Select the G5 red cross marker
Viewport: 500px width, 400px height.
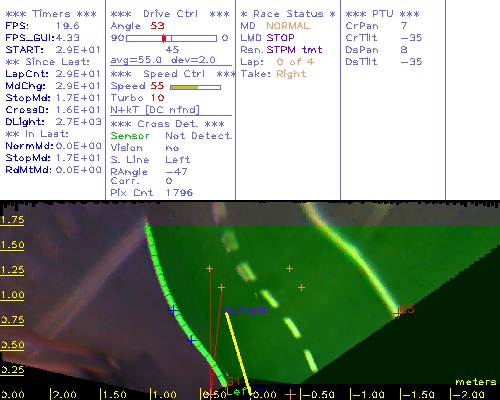point(397,313)
